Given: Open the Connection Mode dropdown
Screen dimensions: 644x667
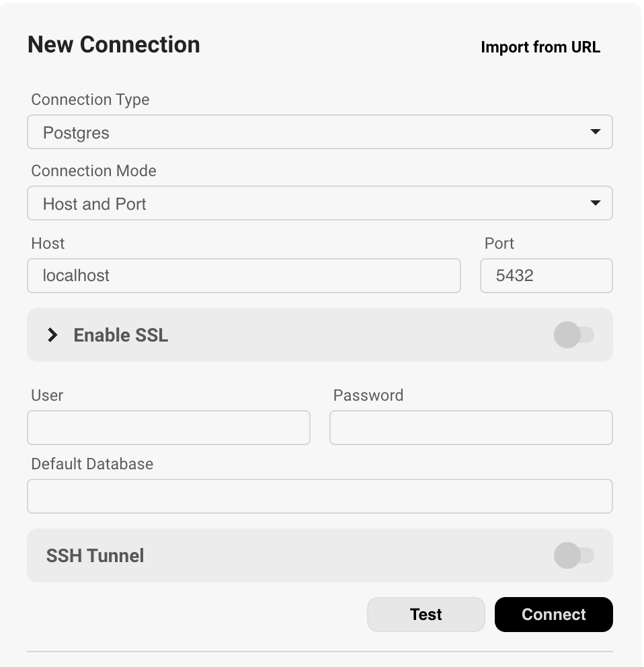Looking at the screenshot, I should pyautogui.click(x=319, y=203).
